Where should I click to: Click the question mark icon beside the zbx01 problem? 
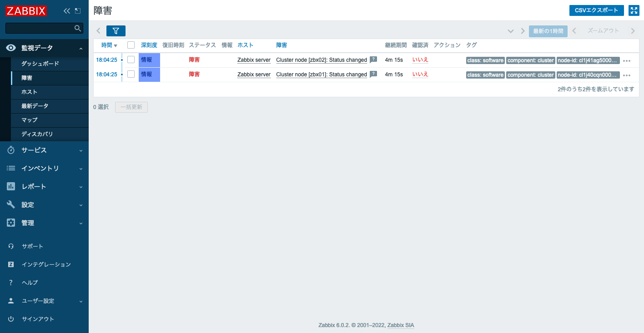coord(373,75)
